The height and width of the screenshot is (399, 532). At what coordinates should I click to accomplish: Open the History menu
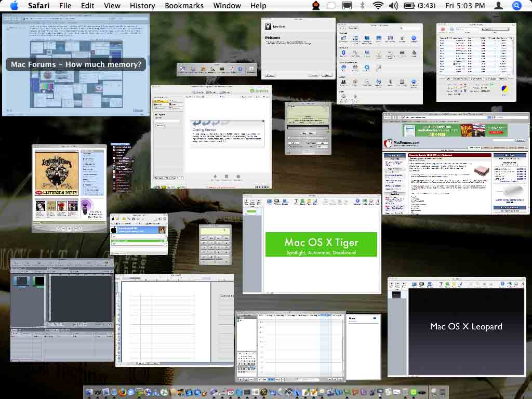pyautogui.click(x=142, y=5)
